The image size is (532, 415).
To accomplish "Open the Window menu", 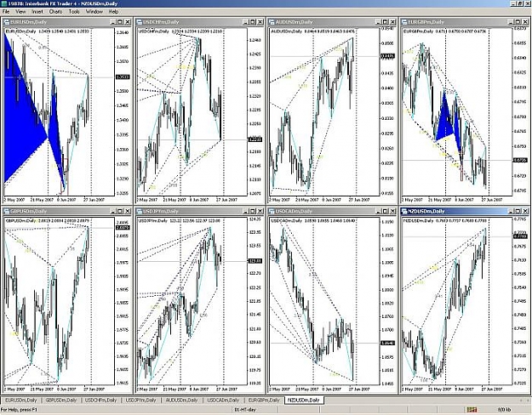I will point(94,12).
